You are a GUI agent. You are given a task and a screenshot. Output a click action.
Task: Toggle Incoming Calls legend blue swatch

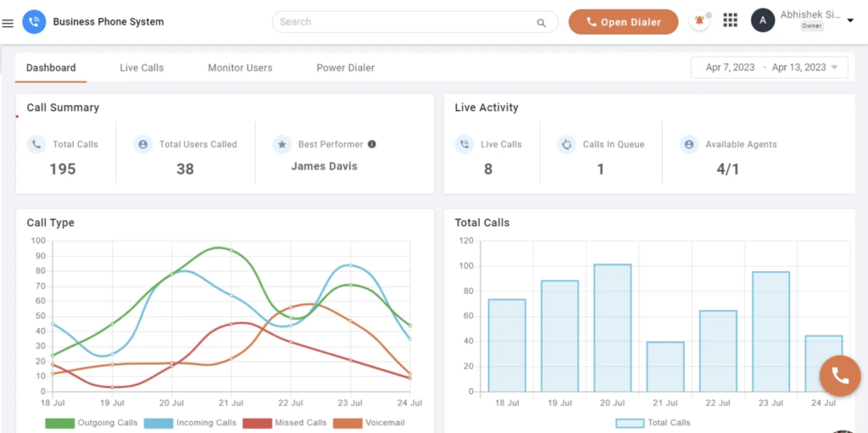(159, 423)
